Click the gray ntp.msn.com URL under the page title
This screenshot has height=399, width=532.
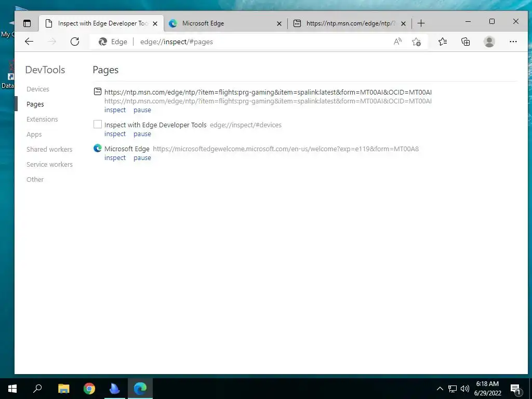tap(268, 101)
